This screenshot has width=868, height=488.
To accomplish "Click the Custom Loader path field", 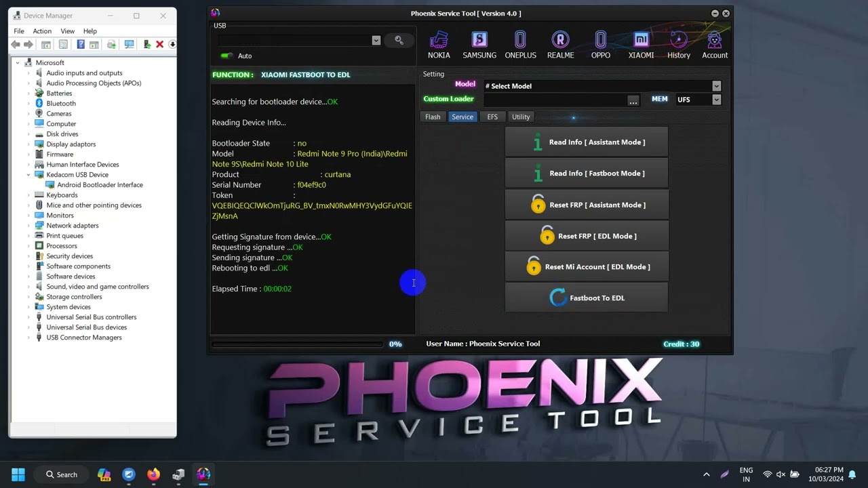I will (x=555, y=100).
